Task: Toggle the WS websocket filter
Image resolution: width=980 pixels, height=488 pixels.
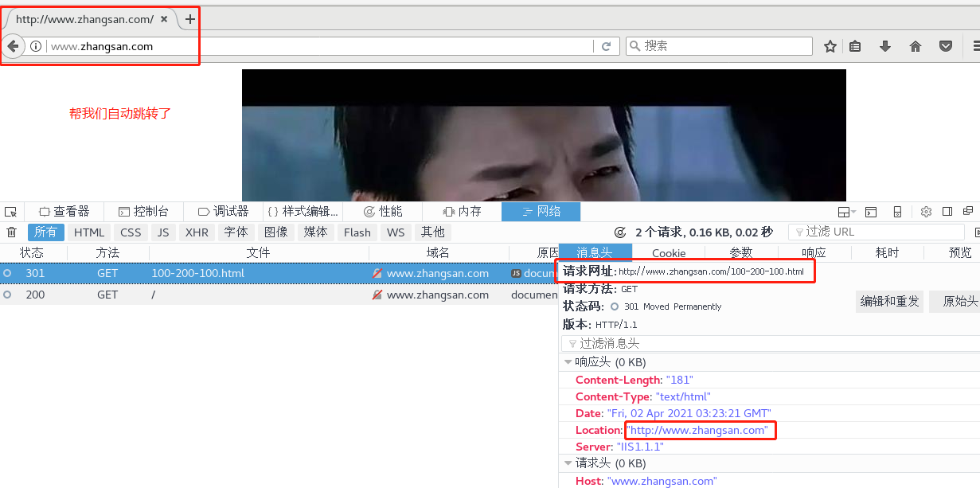Action: [x=396, y=232]
